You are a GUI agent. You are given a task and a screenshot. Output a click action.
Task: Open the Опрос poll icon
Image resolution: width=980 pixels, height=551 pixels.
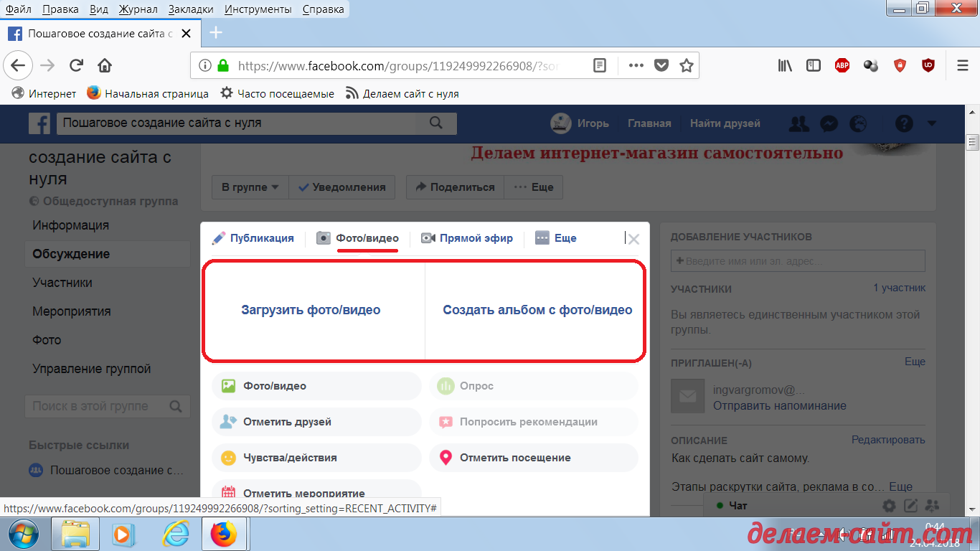(446, 386)
